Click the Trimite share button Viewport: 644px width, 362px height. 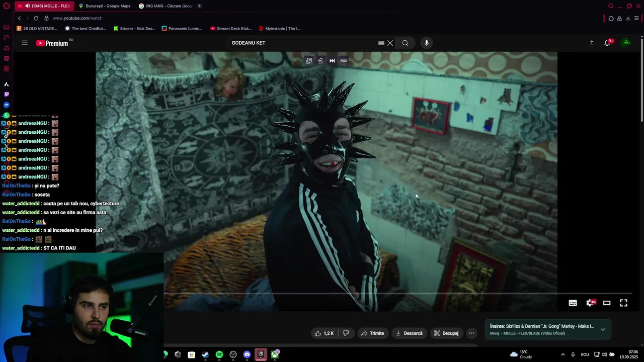click(x=372, y=333)
